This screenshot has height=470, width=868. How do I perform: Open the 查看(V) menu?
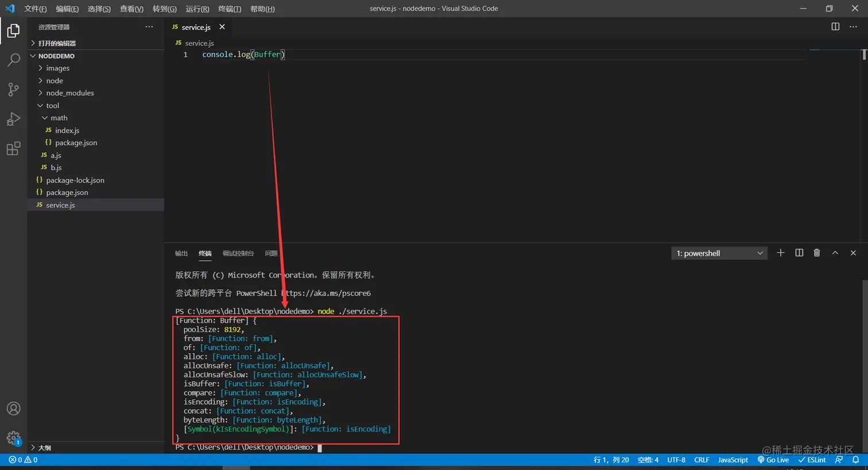pyautogui.click(x=131, y=9)
